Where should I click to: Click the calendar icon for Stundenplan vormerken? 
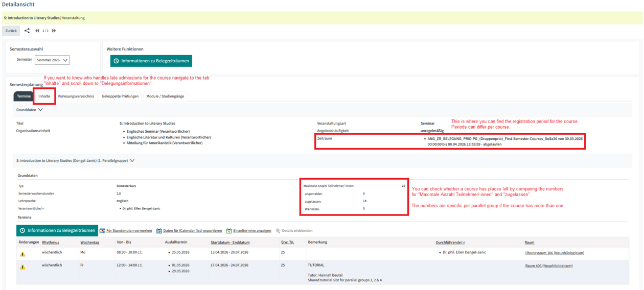[x=102, y=231]
